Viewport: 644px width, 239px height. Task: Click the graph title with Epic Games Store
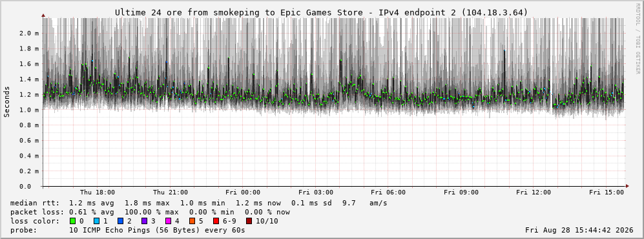click(x=322, y=13)
